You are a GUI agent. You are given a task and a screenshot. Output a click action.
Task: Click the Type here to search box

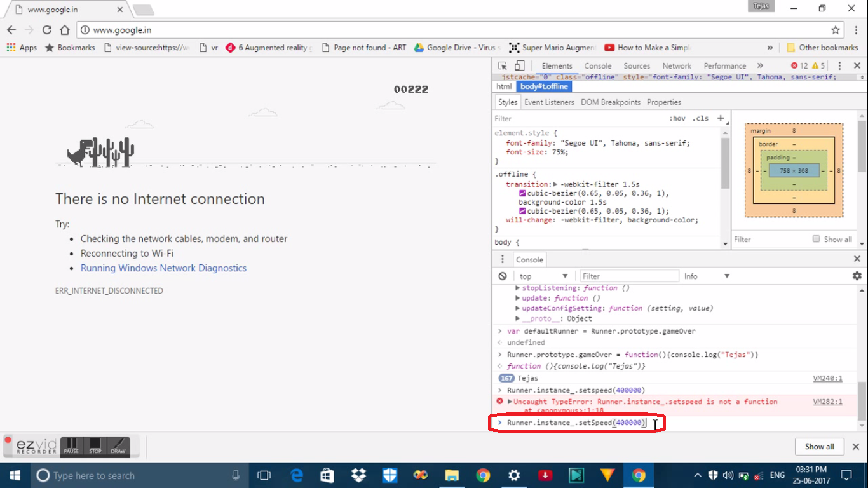[139, 475]
